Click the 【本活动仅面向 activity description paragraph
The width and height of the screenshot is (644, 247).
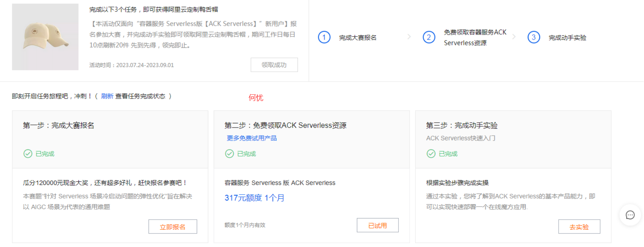[x=193, y=34]
